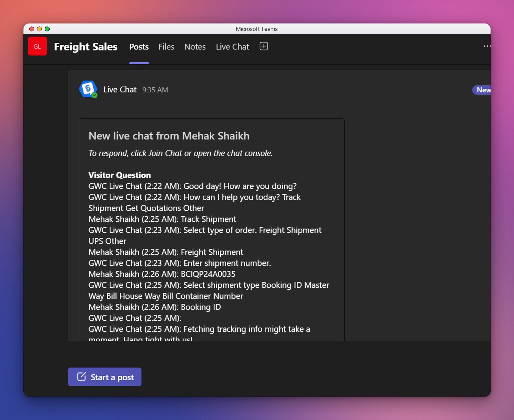
Task: Click the GL team avatar icon
Action: (37, 46)
